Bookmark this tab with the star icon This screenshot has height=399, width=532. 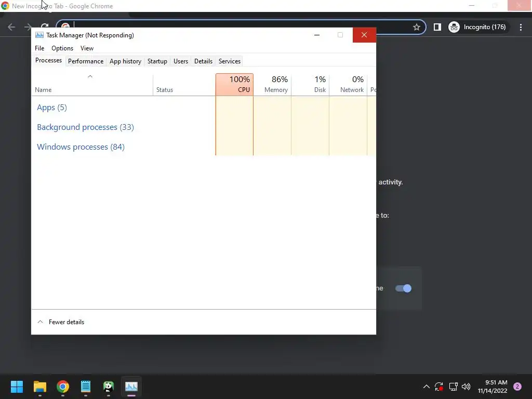(416, 27)
